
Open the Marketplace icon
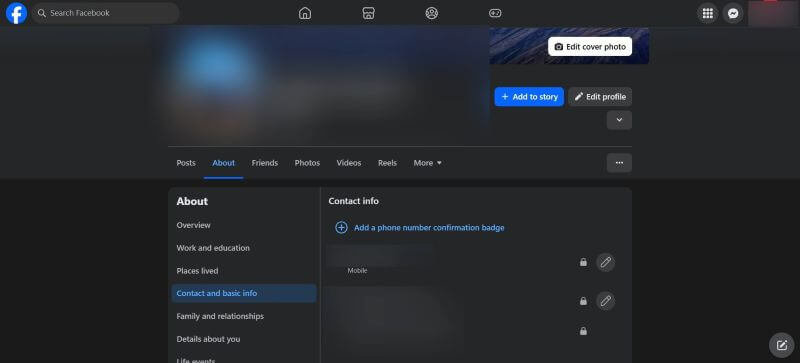(368, 13)
